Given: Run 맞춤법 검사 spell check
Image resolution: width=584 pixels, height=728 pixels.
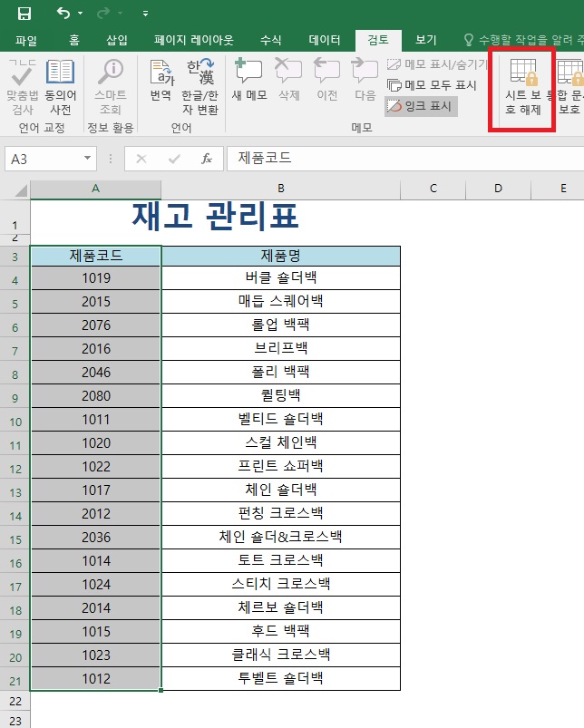Looking at the screenshot, I should [x=22, y=86].
